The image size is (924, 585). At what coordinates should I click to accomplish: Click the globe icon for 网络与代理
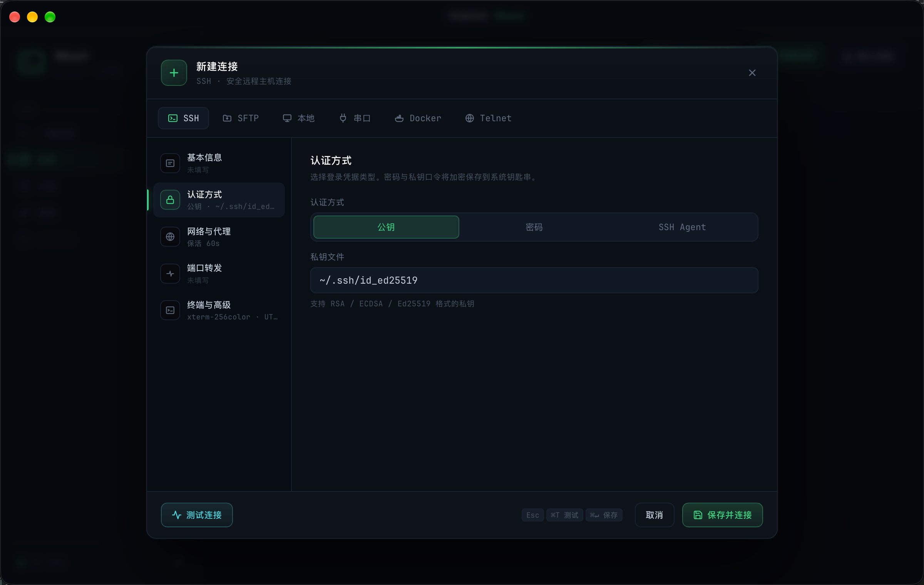pyautogui.click(x=170, y=237)
